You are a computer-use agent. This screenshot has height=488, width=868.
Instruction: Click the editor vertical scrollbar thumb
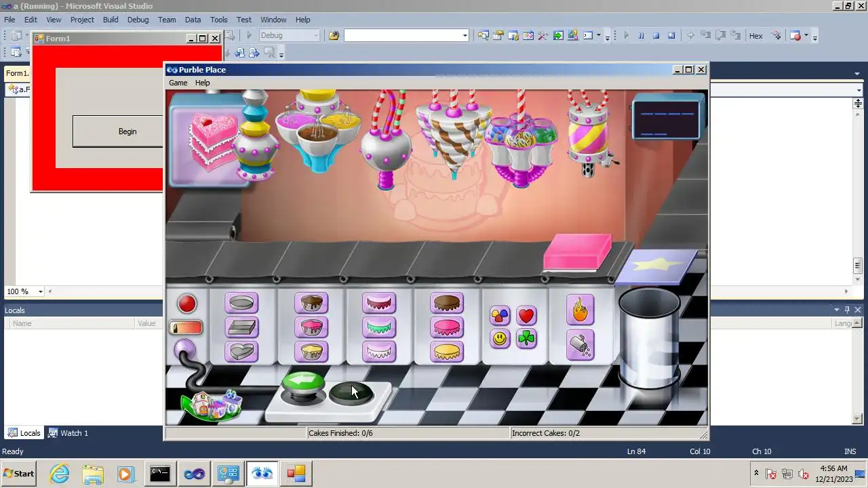pyautogui.click(x=858, y=266)
